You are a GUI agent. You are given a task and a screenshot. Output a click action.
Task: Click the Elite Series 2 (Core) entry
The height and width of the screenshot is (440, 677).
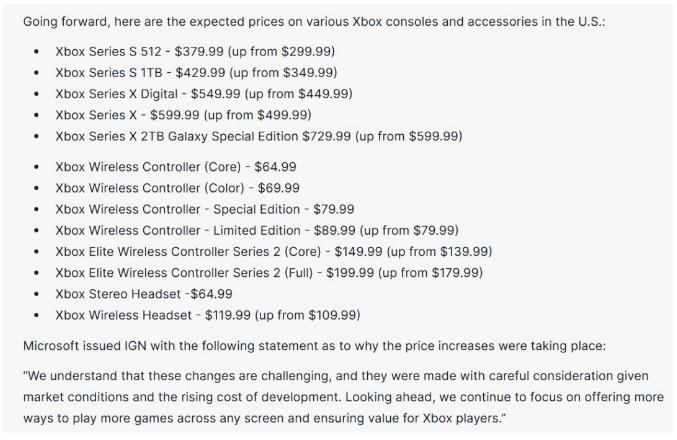click(274, 251)
